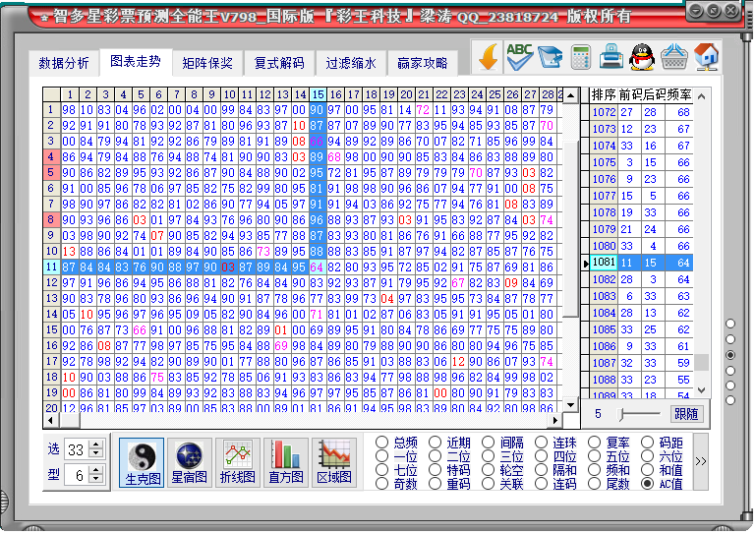Click the grid's vertical scroll down arrow
Image resolution: width=756 pixels, height=534 pixels.
point(570,405)
